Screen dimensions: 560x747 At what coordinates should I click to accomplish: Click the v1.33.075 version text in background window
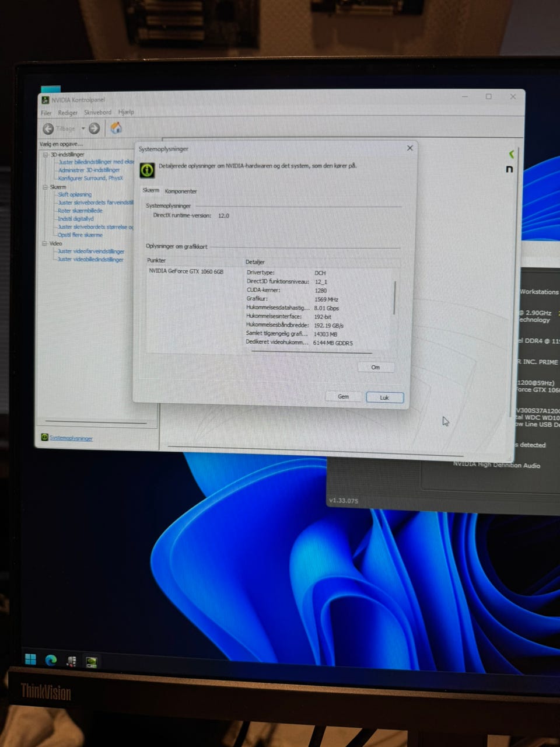[x=344, y=501]
